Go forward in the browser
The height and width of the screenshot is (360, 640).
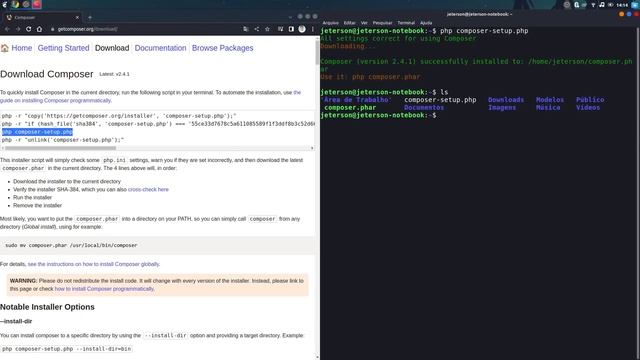point(18,29)
